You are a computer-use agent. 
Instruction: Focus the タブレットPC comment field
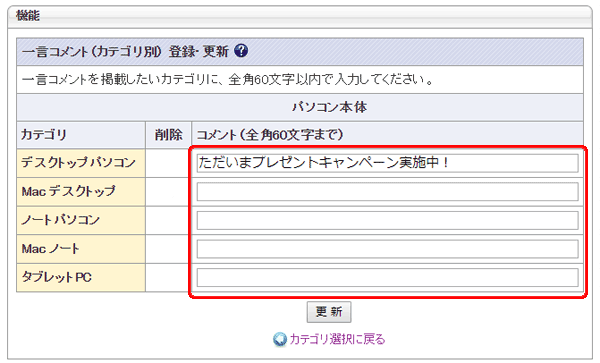tap(387, 277)
